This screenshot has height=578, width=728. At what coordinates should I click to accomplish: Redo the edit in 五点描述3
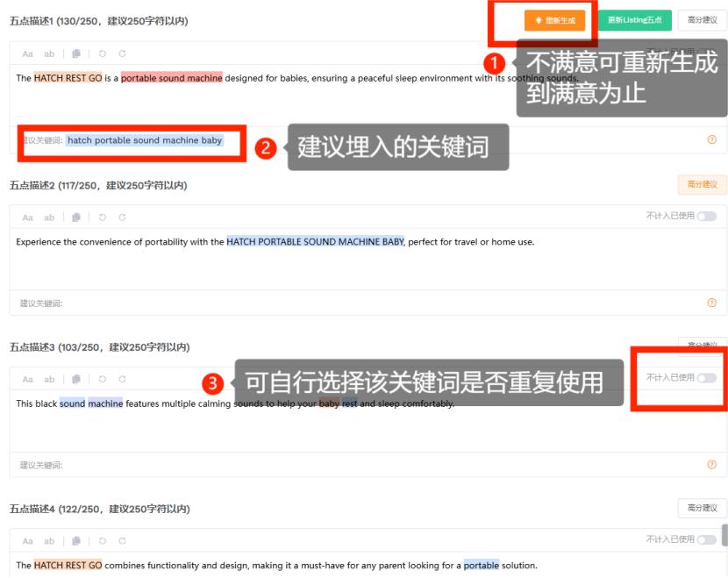coord(122,379)
